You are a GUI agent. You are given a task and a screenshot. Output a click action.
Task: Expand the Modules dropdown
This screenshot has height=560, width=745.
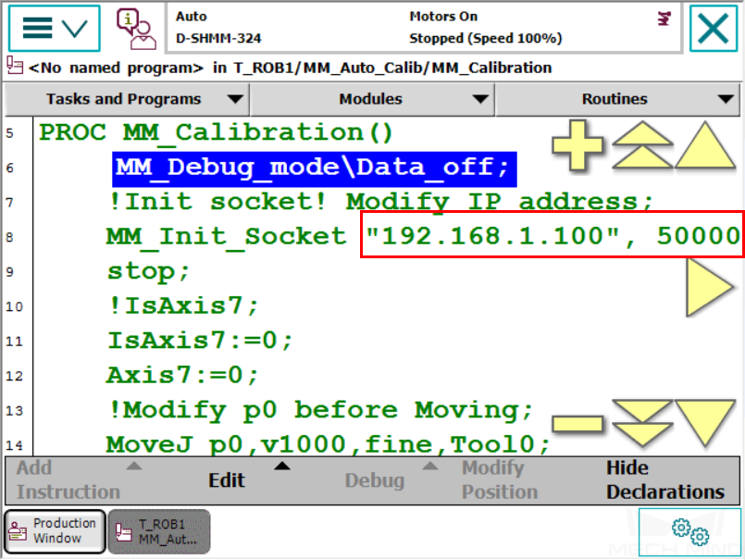(371, 99)
